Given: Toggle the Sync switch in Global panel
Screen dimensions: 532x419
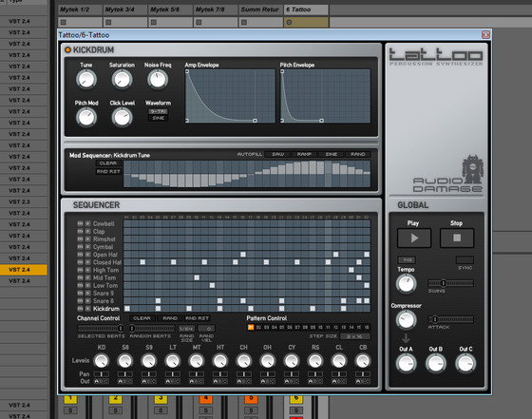Looking at the screenshot, I should (465, 260).
